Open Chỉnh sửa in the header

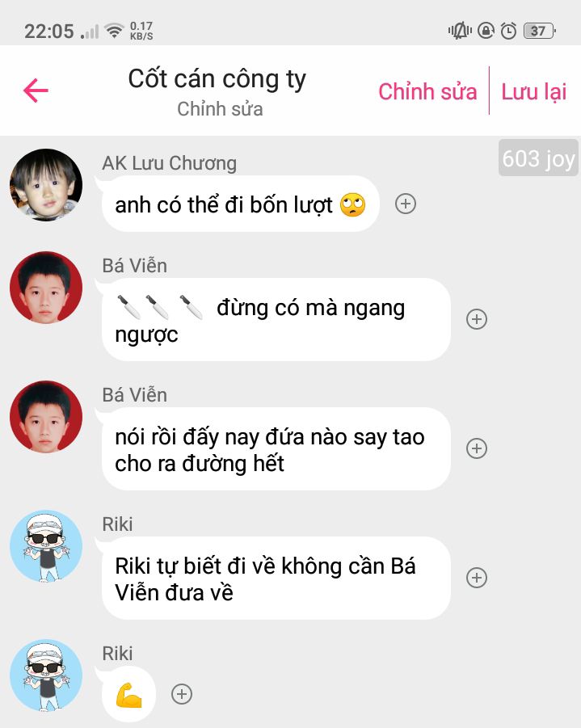pyautogui.click(x=427, y=91)
